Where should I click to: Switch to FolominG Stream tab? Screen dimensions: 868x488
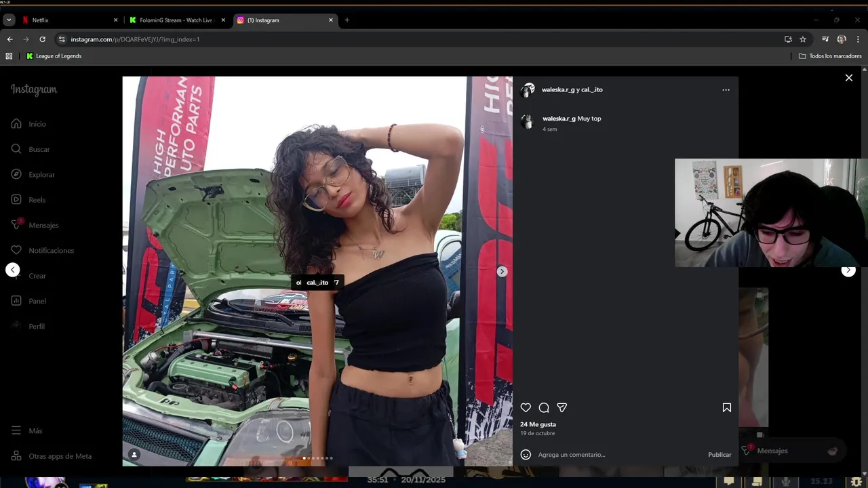(176, 20)
